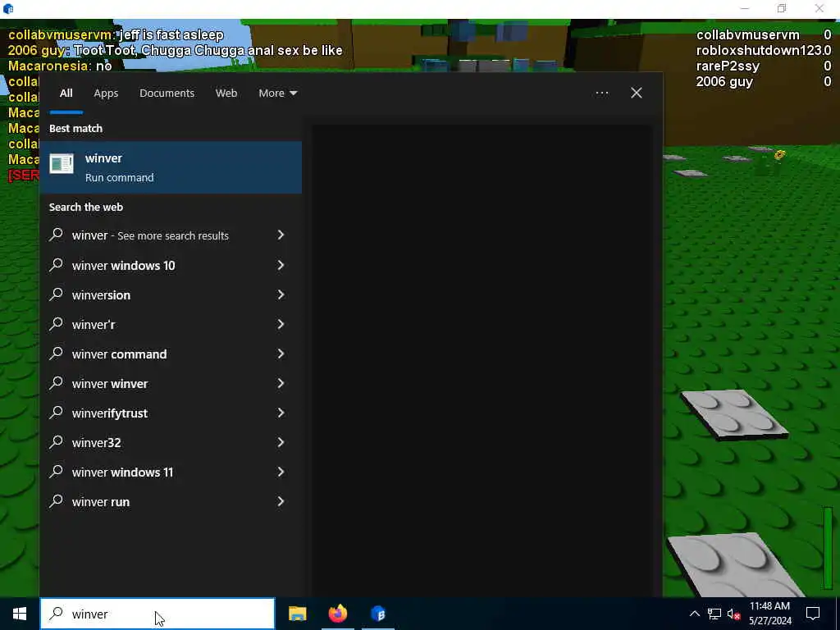Screen dimensions: 840x630
Task: Click magnifier icon beside winver32
Action: pos(57,442)
